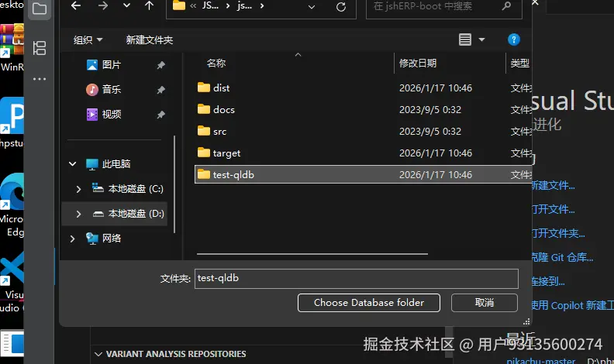The height and width of the screenshot is (364, 614).
Task: Click 新建文件夹 button
Action: [x=149, y=39]
